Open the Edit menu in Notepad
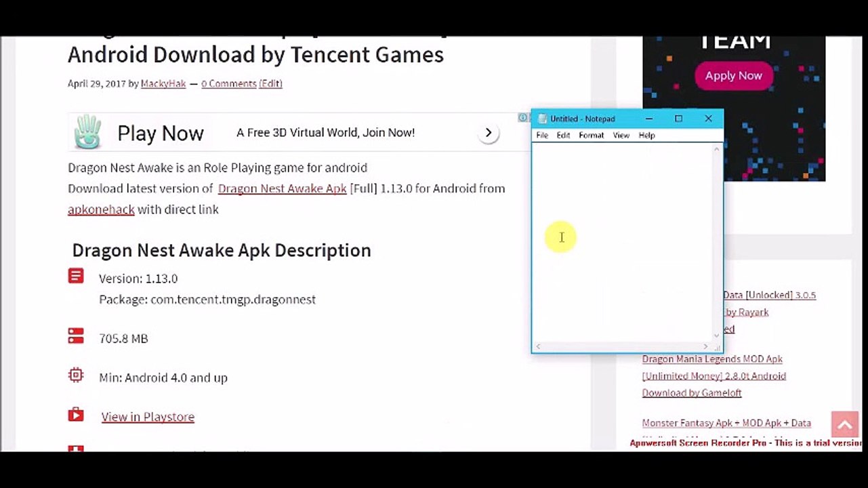The width and height of the screenshot is (868, 488). click(x=563, y=135)
